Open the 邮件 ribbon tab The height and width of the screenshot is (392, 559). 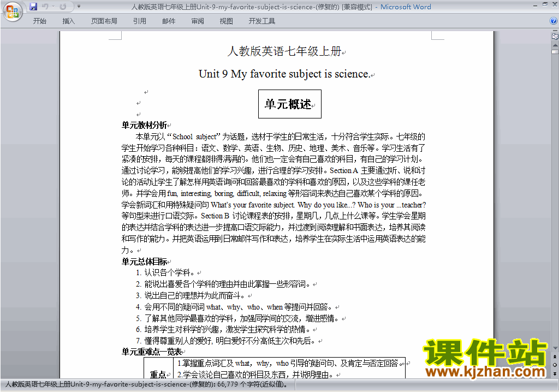(x=169, y=21)
